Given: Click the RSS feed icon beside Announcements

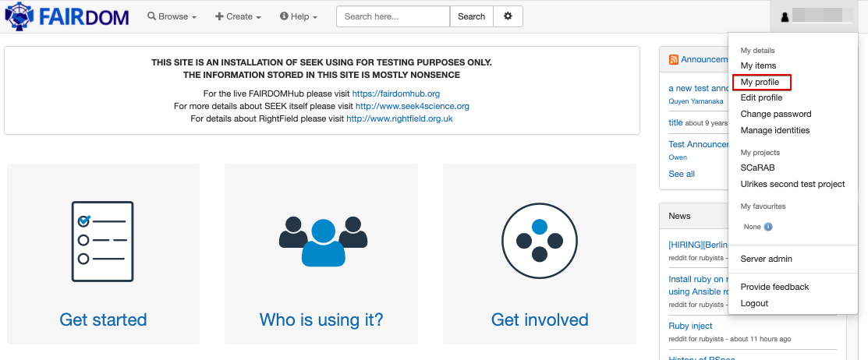Looking at the screenshot, I should (x=674, y=60).
